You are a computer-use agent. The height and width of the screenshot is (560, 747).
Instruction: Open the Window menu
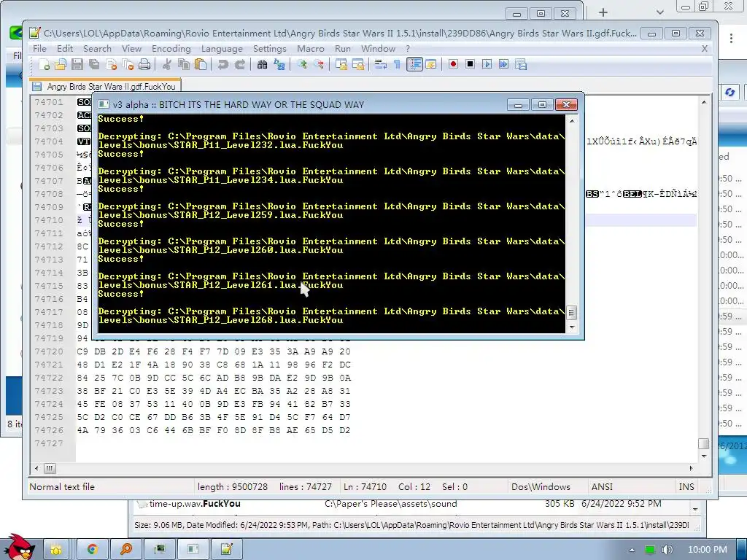click(379, 49)
